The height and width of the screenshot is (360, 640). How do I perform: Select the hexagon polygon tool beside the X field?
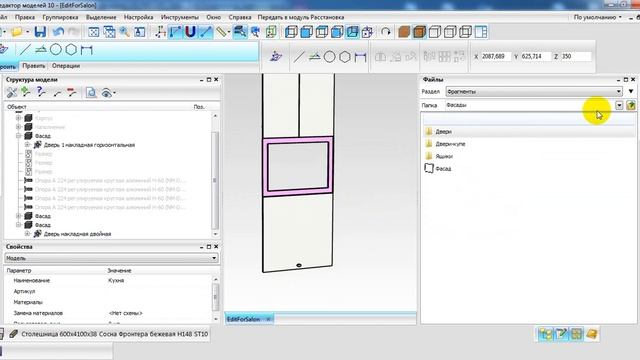click(345, 57)
